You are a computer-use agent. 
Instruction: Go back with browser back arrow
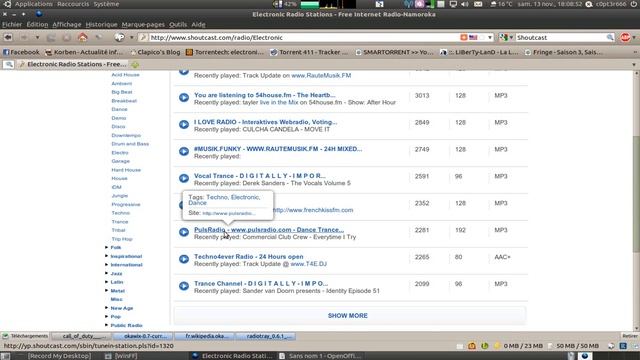pyautogui.click(x=8, y=38)
